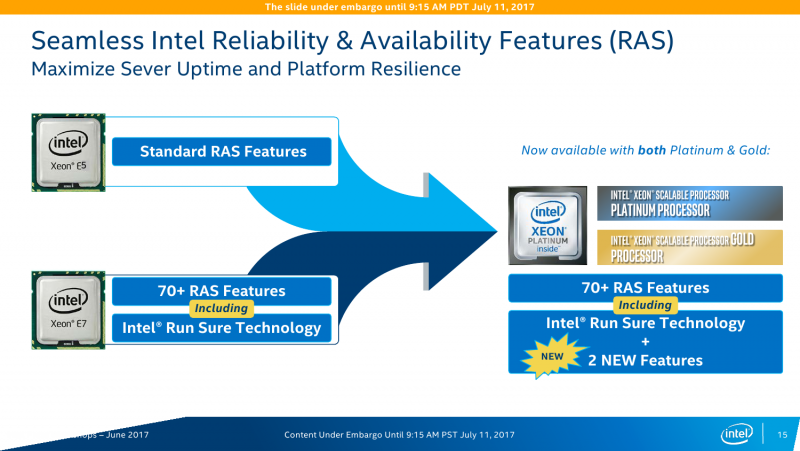Select the Standard RAS Features box

click(x=221, y=152)
